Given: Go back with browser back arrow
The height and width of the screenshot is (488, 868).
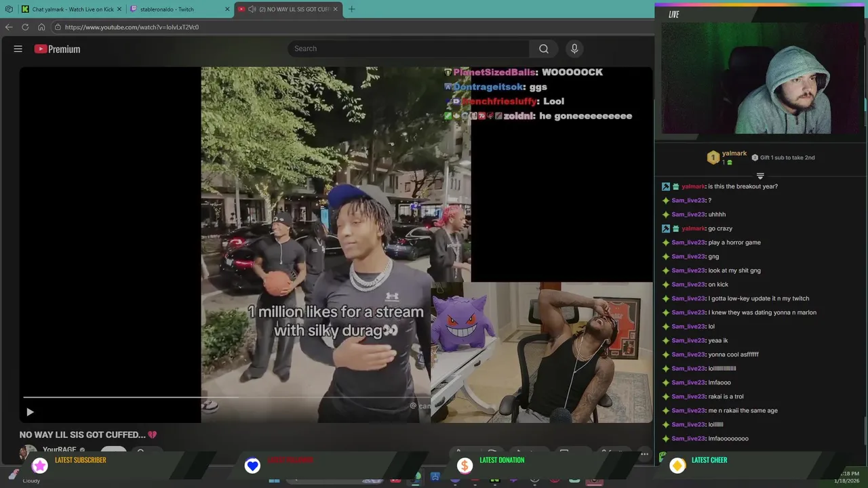Looking at the screenshot, I should point(9,27).
